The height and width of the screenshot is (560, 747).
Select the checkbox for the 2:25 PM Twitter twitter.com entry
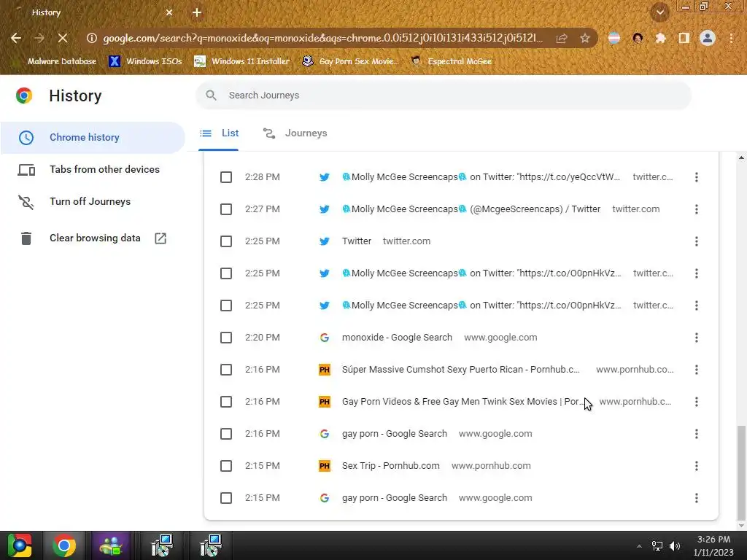tap(226, 241)
